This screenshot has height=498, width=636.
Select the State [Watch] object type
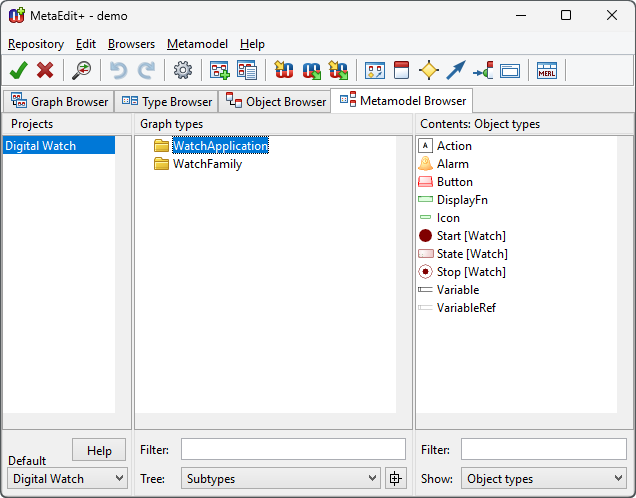[472, 254]
